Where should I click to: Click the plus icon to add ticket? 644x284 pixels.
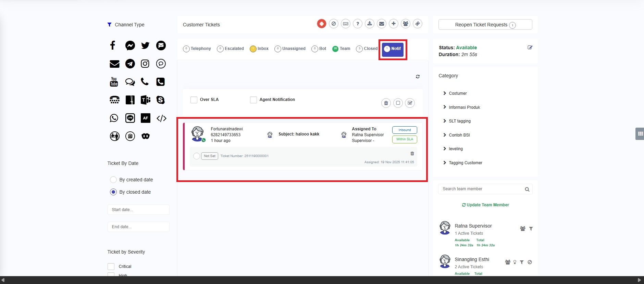pyautogui.click(x=394, y=24)
